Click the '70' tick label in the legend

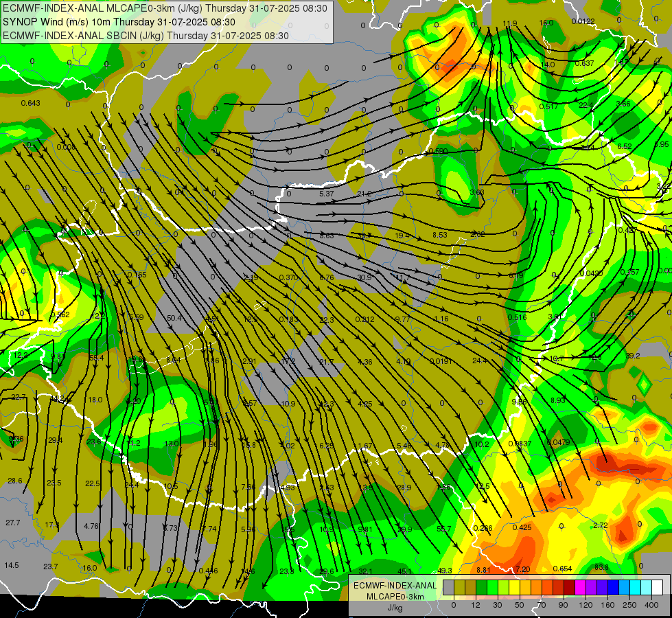pos(542,605)
